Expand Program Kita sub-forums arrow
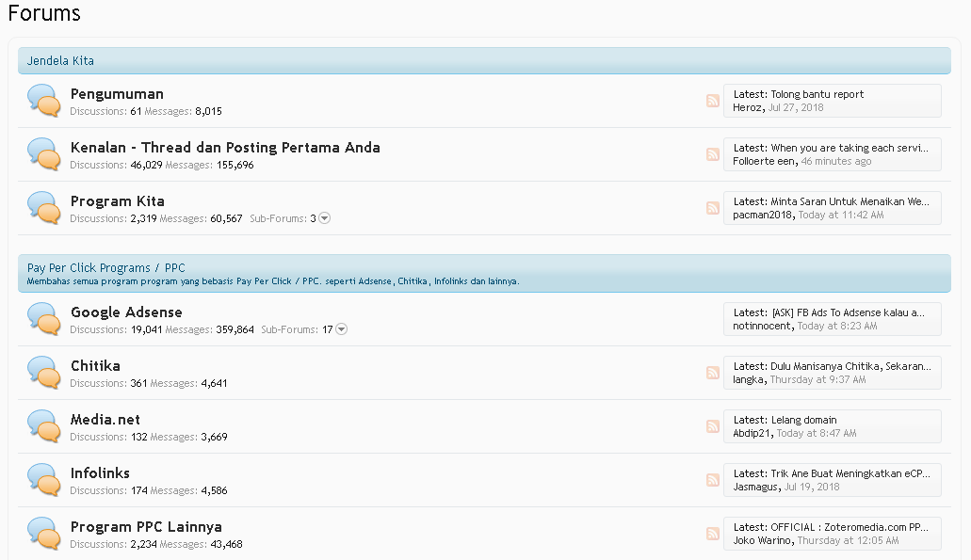Screen dimensions: 971x560 (x=325, y=218)
